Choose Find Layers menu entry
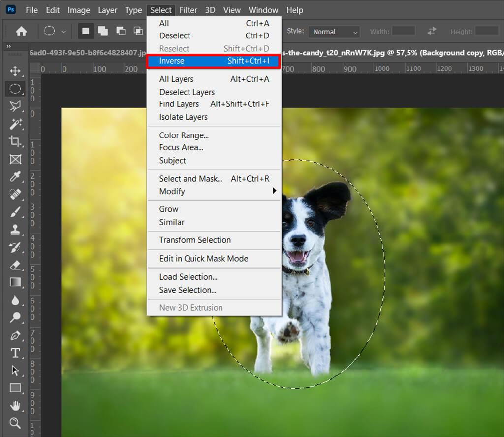 [x=214, y=104]
